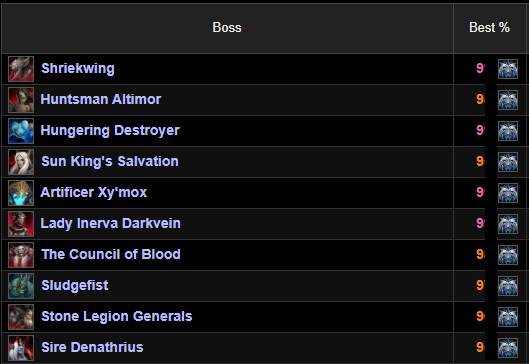Open The Council of Blood link

(111, 254)
